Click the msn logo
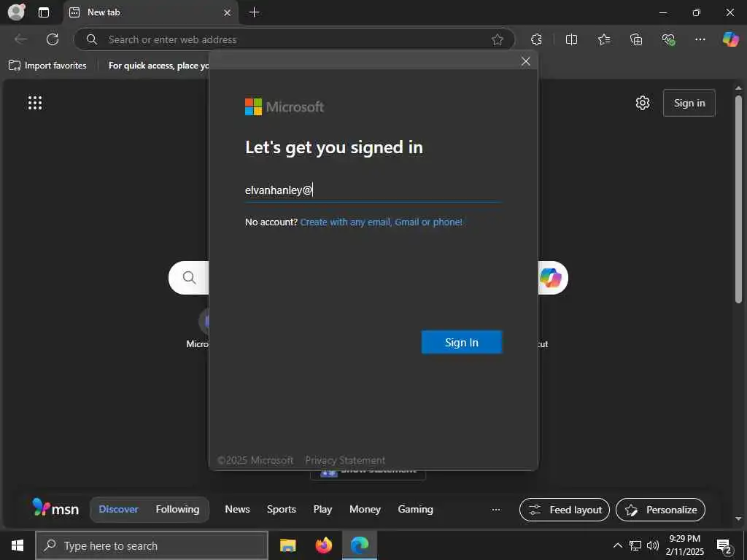 point(55,508)
